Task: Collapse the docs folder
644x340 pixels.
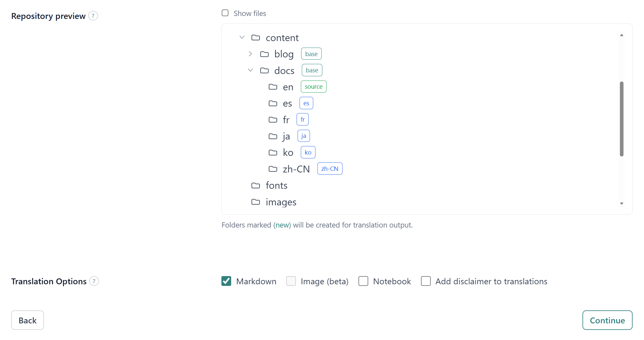Action: [x=250, y=70]
